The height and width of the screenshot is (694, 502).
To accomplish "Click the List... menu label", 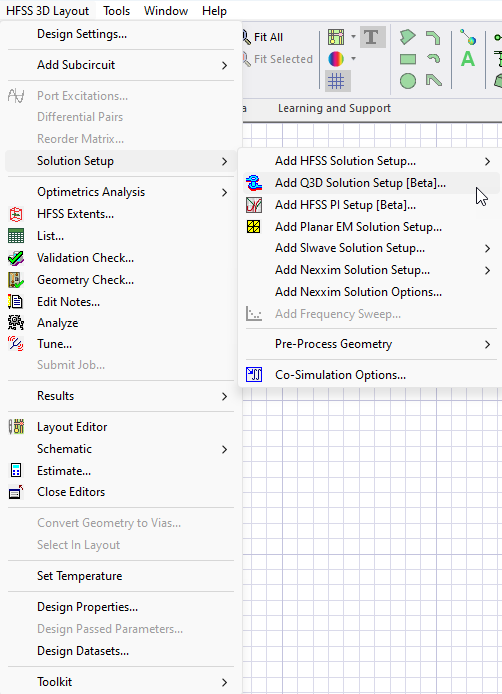I will [x=50, y=236].
